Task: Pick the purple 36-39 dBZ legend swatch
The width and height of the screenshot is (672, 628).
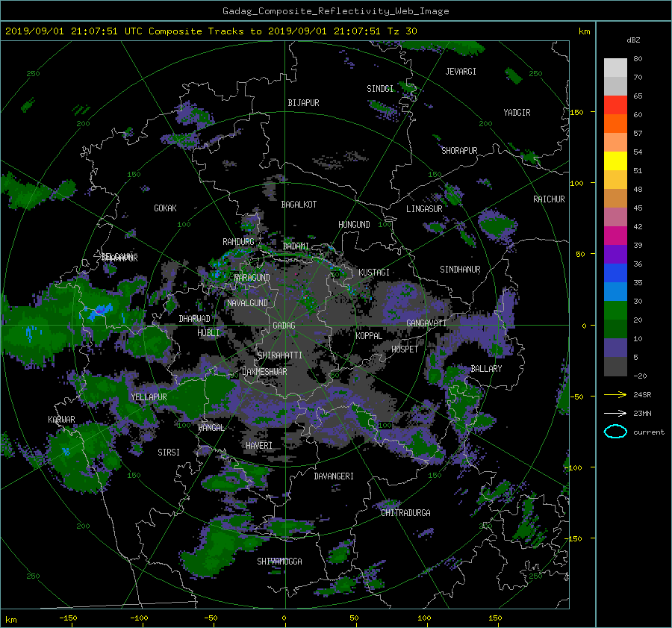Action: [615, 254]
